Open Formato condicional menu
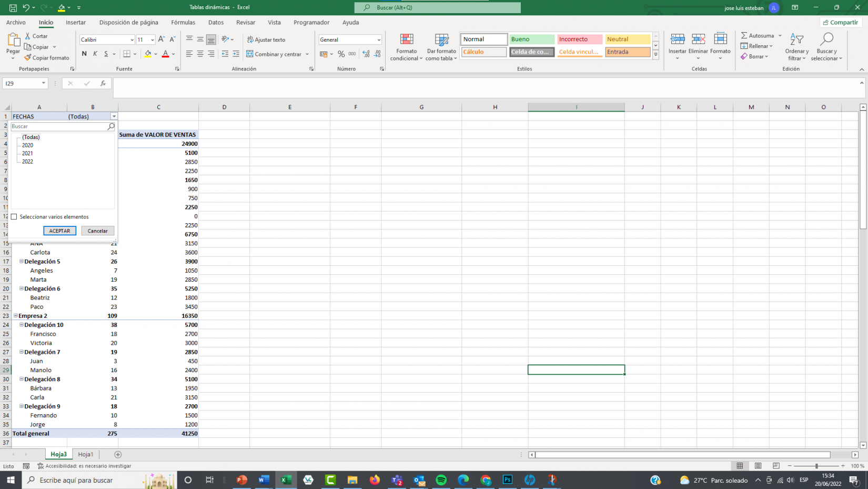 [406, 47]
